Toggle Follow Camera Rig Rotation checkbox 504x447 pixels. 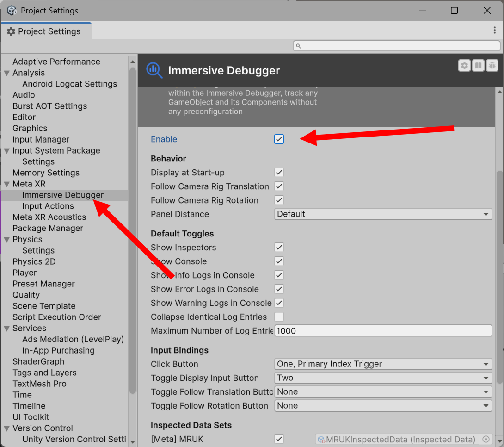[x=279, y=200]
